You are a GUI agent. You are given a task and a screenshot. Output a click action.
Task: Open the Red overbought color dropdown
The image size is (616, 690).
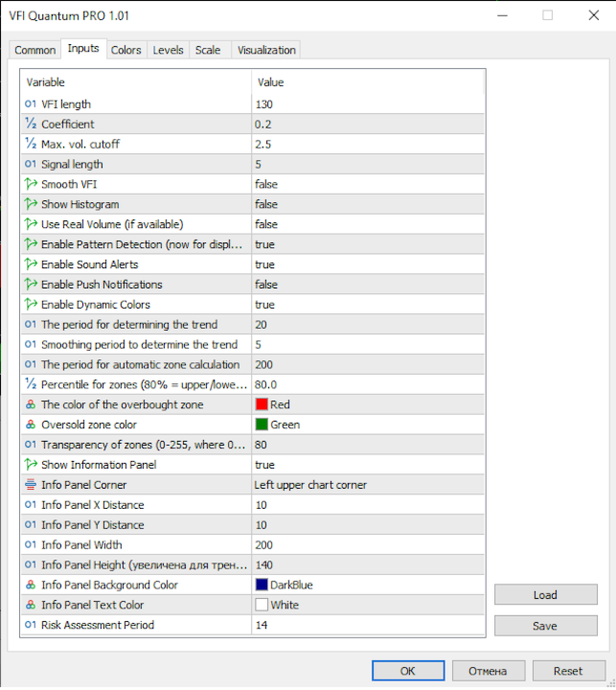click(368, 404)
